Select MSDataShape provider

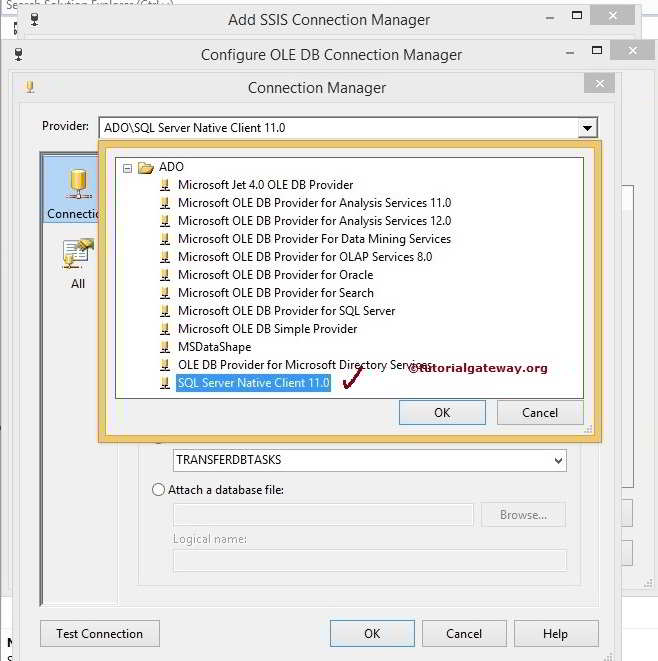point(215,347)
